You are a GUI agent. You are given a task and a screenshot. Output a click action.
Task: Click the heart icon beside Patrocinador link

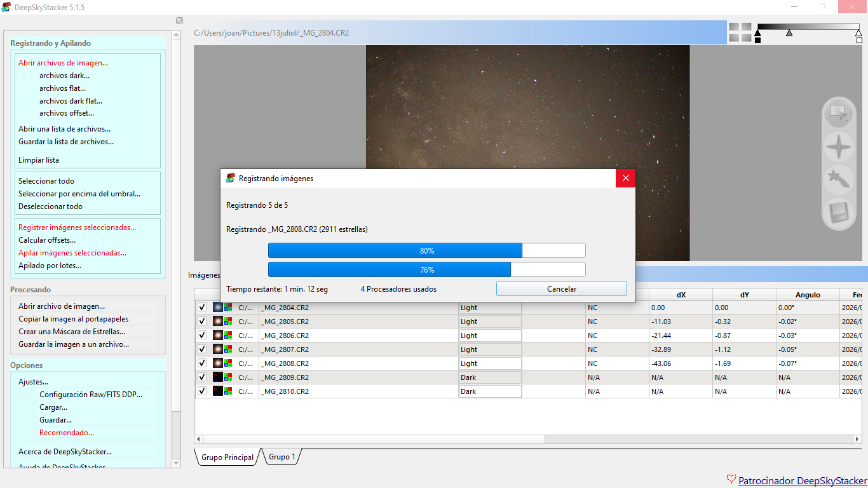click(731, 480)
